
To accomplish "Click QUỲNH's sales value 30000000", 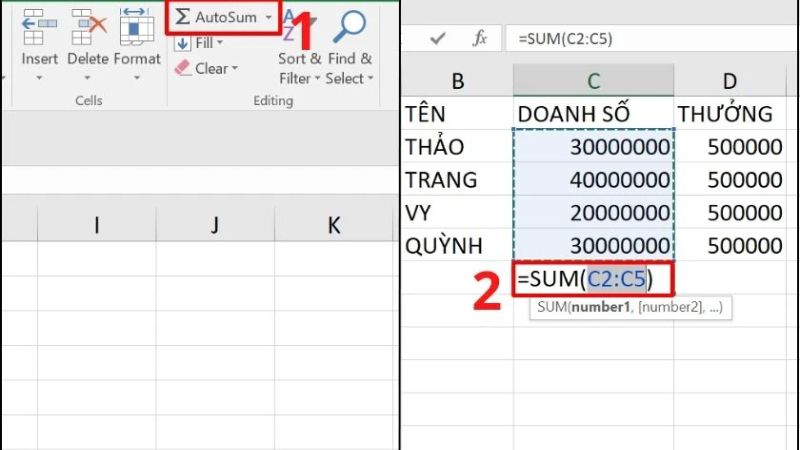I will point(593,245).
